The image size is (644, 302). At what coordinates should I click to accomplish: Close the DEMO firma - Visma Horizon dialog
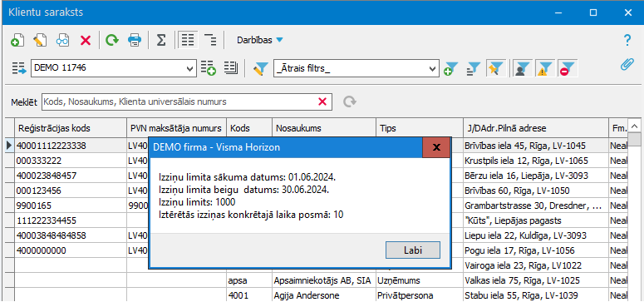tap(436, 147)
